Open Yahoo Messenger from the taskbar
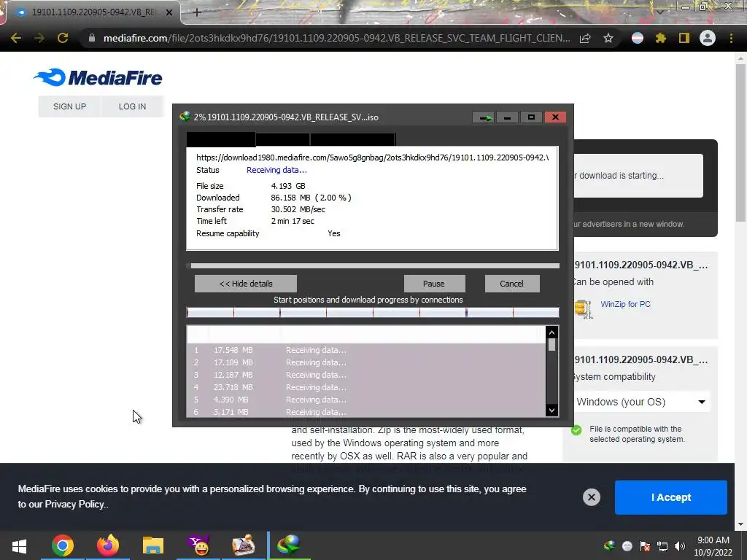The width and height of the screenshot is (747, 560). pos(198,545)
